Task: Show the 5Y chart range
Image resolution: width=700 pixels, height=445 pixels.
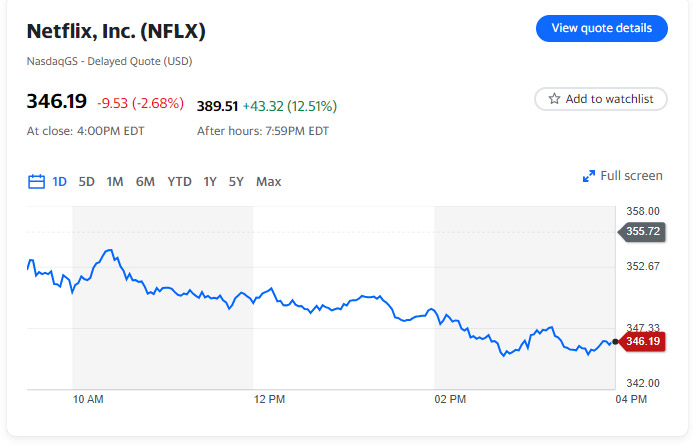Action: click(x=236, y=182)
